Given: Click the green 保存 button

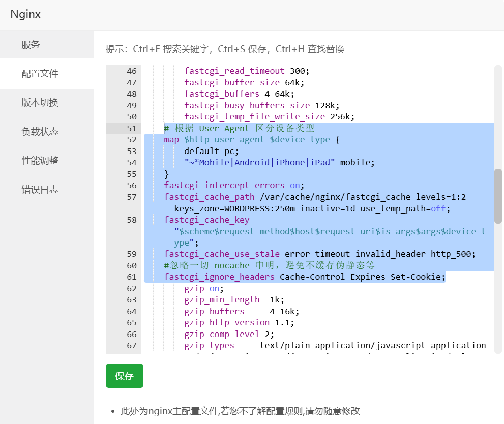Looking at the screenshot, I should click(x=124, y=376).
